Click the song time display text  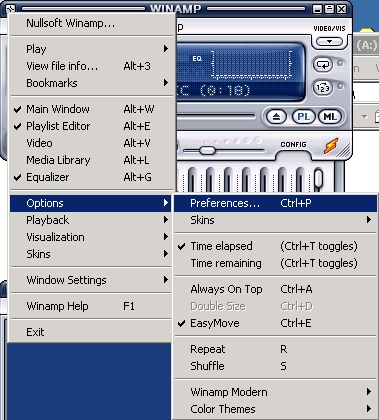214,91
